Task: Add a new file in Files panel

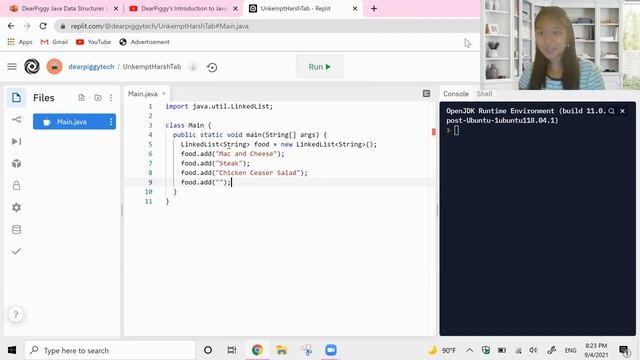Action: click(x=81, y=98)
